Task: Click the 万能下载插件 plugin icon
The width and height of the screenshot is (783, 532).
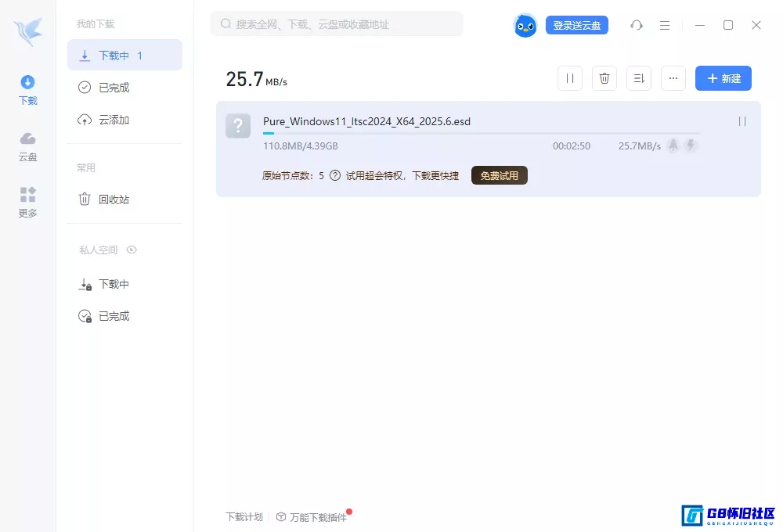Action: point(280,517)
